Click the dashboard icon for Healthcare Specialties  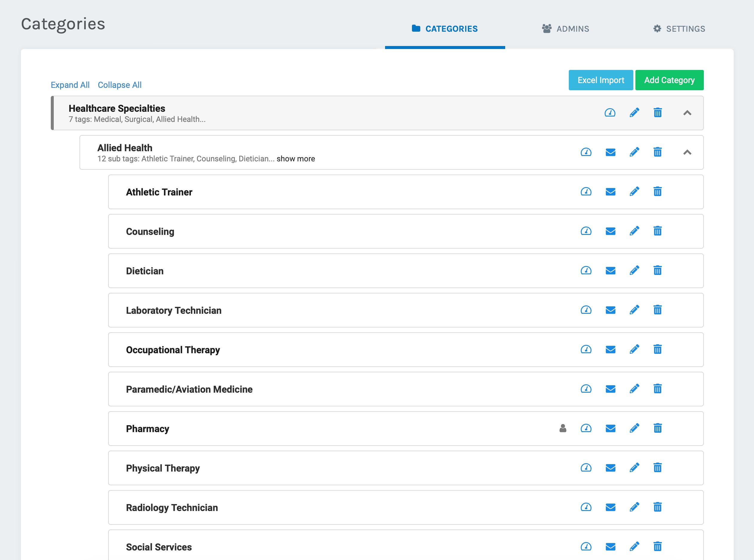click(610, 113)
